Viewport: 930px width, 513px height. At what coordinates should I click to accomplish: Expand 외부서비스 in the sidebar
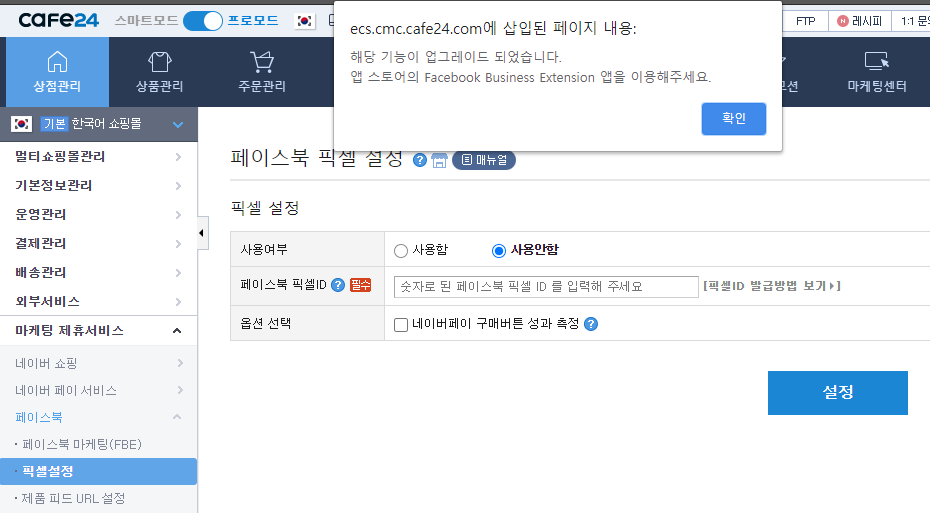click(x=98, y=301)
